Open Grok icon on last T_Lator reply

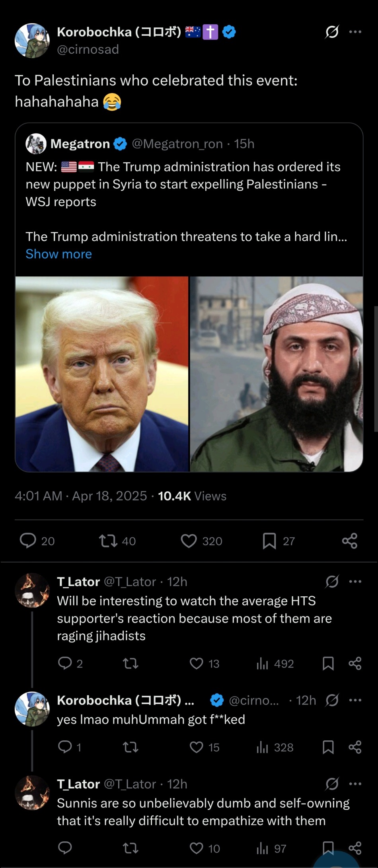(332, 784)
